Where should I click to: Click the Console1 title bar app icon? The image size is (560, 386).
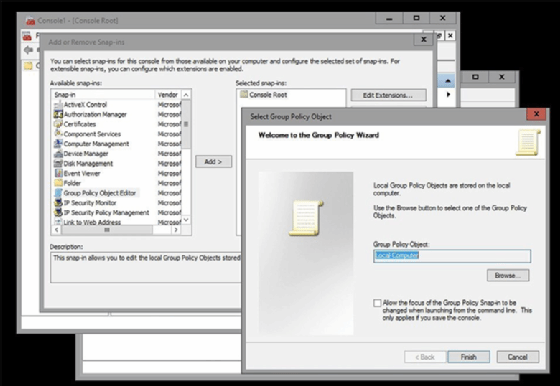click(31, 21)
